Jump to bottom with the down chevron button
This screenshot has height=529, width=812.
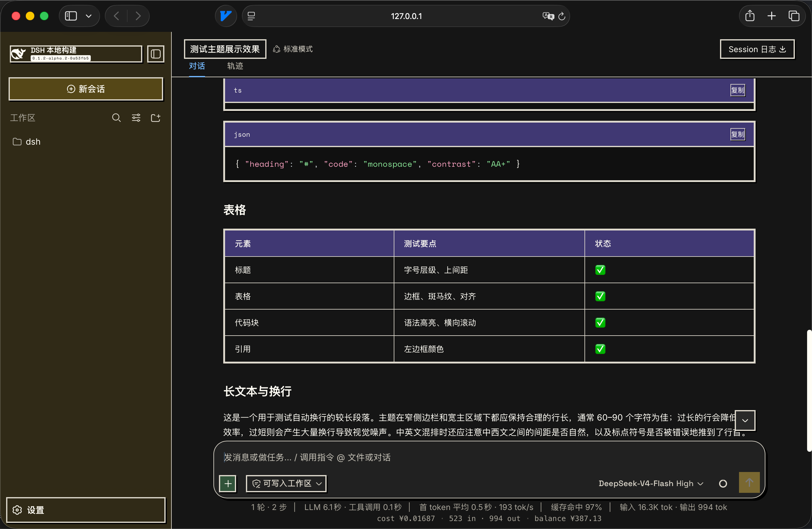745,420
